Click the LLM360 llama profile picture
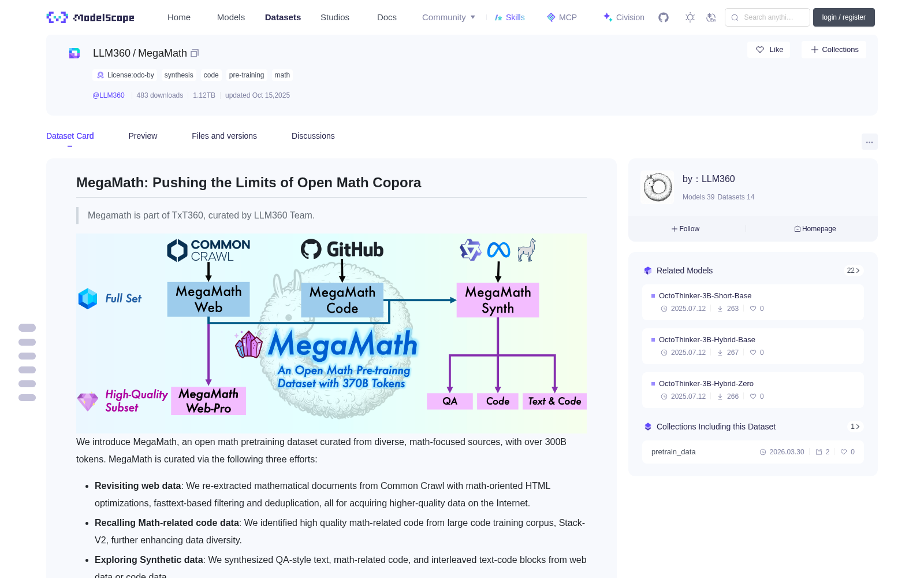Screen dimensions: 924x578 [x=657, y=187]
